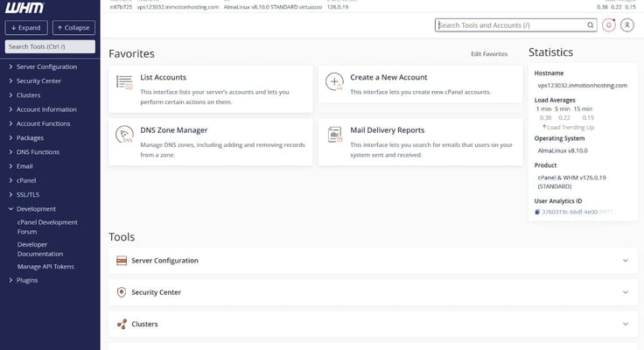Viewport: 644px width, 350px height.
Task: Expand Server Configuration in the sidebar
Action: click(10, 66)
